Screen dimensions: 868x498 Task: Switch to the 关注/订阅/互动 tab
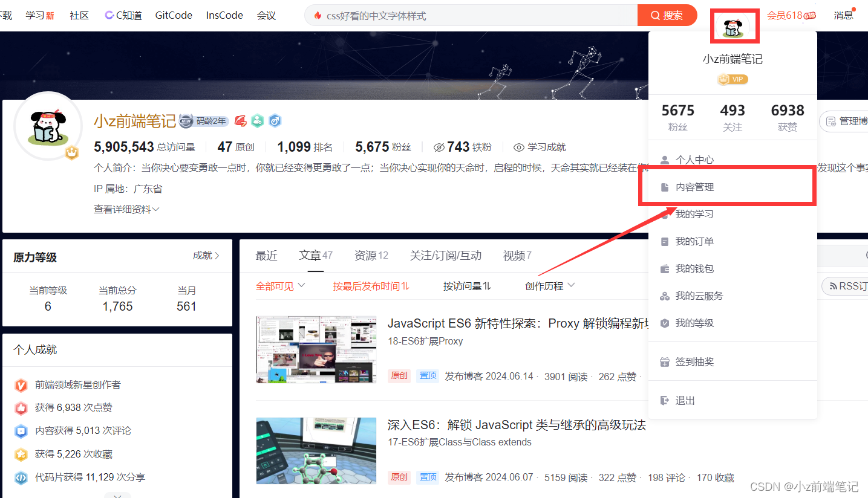(446, 256)
